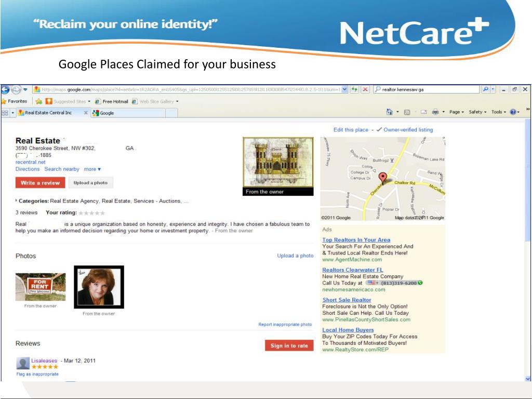Image resolution: width=532 pixels, height=399 pixels.
Task: Click the Quick Tabs grid icon
Action: (5, 113)
